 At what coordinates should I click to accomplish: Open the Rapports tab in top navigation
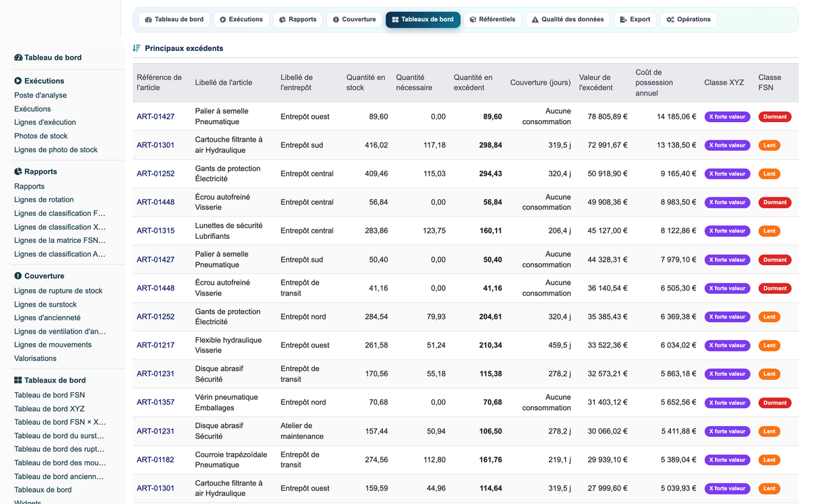pos(298,20)
